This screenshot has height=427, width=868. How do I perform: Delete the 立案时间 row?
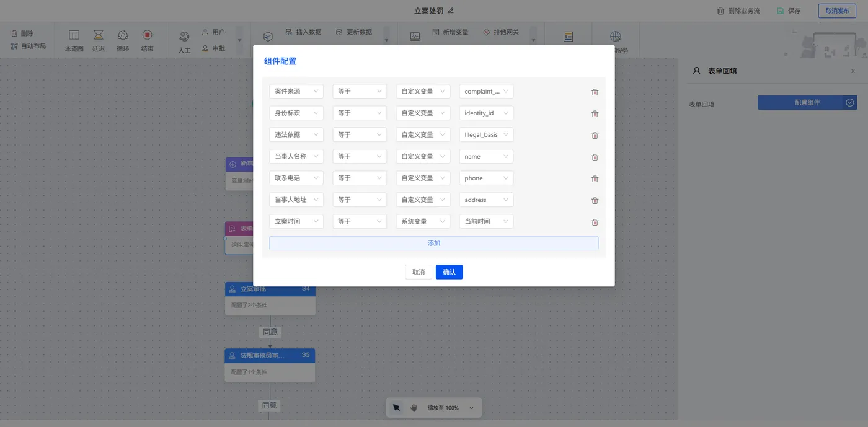tap(595, 222)
